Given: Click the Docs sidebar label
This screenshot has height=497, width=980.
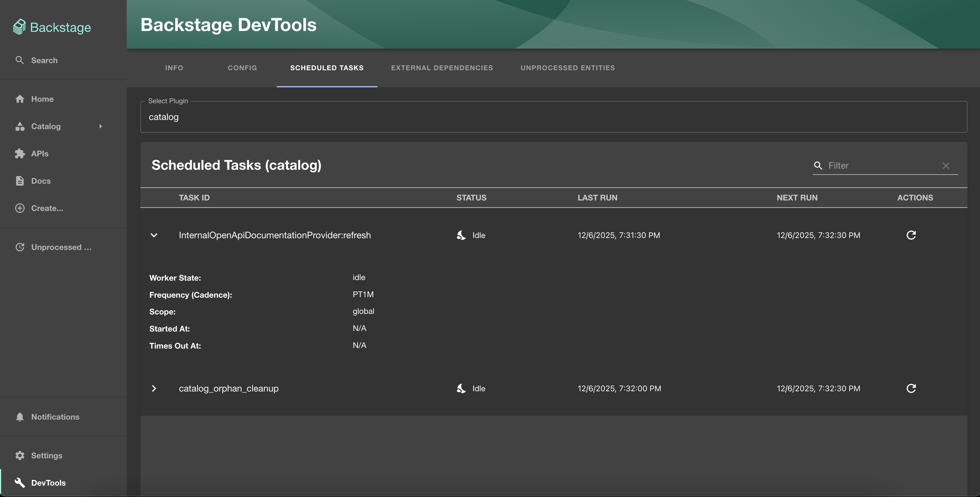Looking at the screenshot, I should [x=41, y=181].
